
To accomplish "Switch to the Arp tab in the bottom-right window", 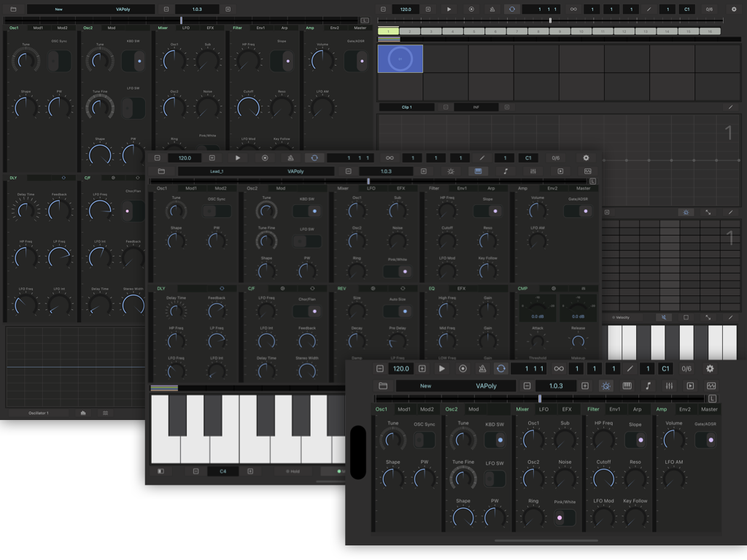I will click(638, 409).
